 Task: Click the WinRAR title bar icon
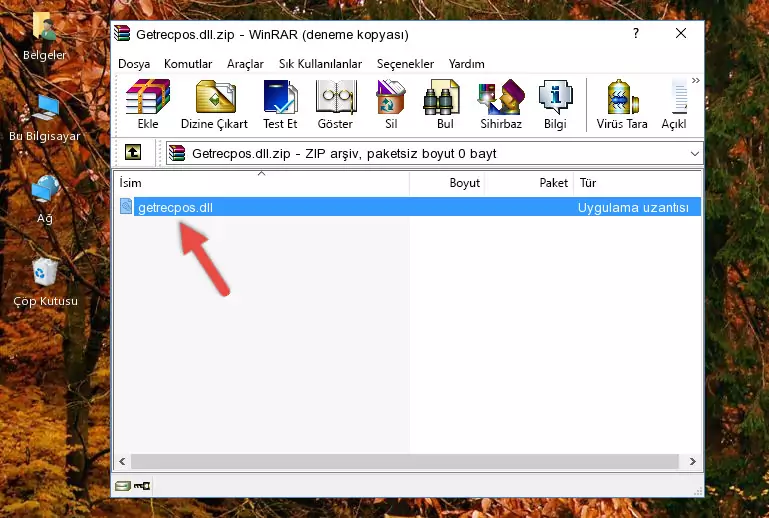122,34
